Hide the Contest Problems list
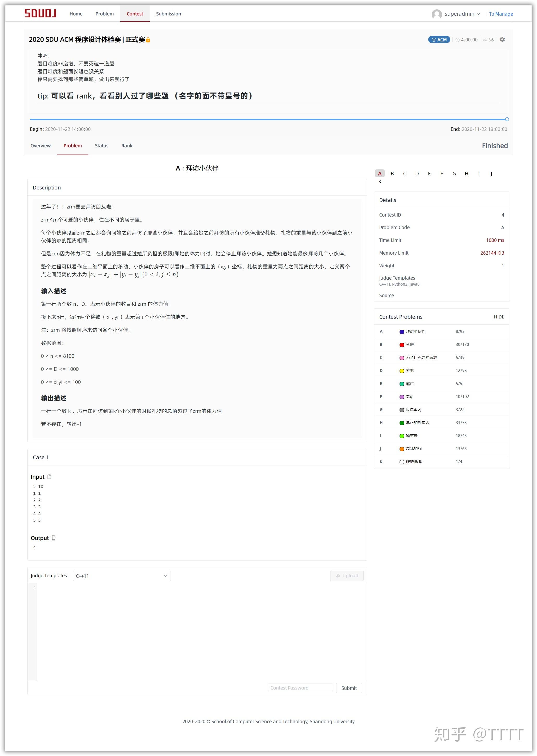 coord(498,317)
